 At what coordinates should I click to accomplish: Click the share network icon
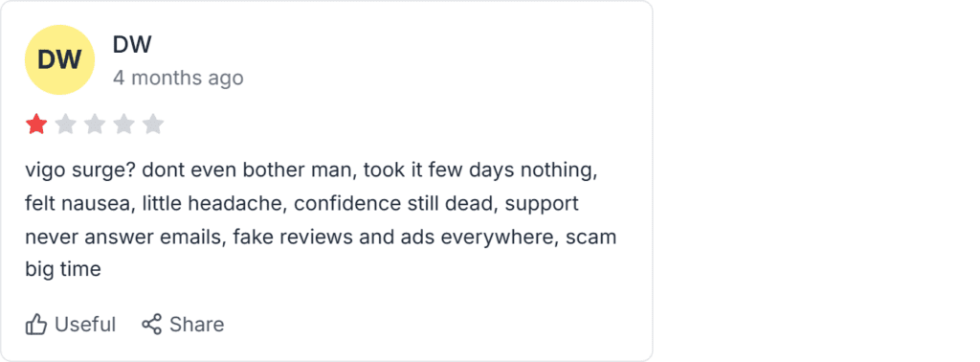[x=152, y=324]
